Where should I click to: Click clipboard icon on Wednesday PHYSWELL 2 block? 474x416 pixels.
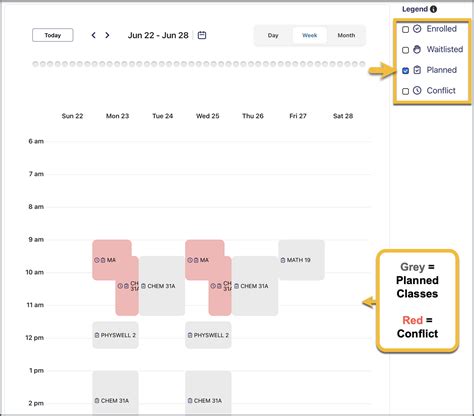coord(190,335)
